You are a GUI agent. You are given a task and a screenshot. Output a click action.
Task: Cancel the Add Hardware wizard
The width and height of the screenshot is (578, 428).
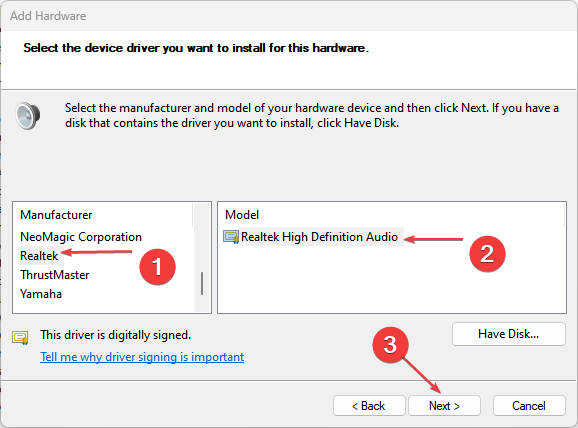click(x=529, y=406)
